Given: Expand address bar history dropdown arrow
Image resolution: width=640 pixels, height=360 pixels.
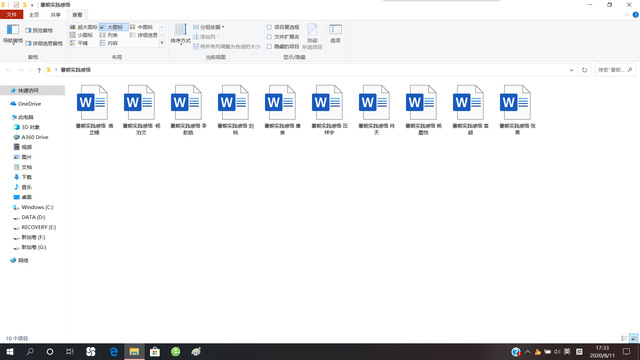Looking at the screenshot, I should point(571,70).
